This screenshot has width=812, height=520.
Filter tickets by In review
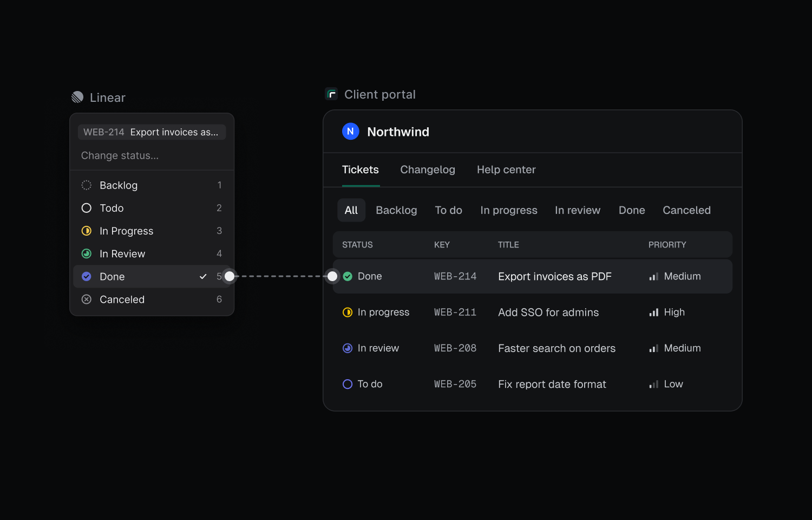coord(578,210)
